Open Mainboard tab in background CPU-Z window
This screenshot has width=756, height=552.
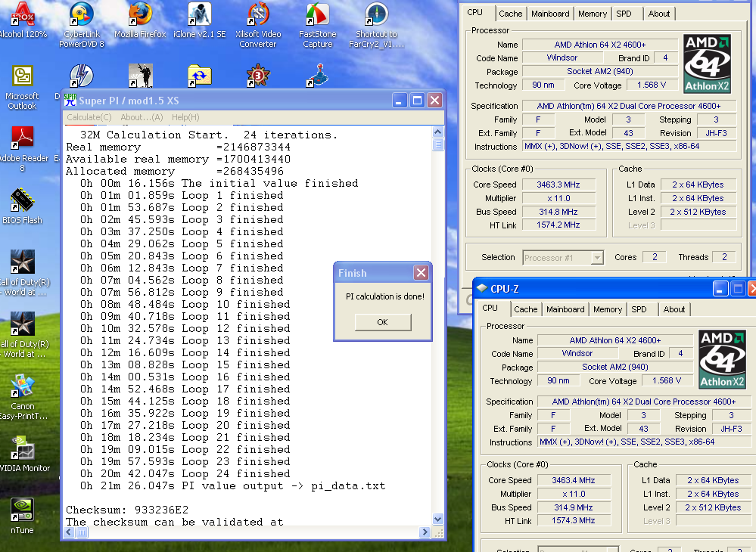point(550,14)
